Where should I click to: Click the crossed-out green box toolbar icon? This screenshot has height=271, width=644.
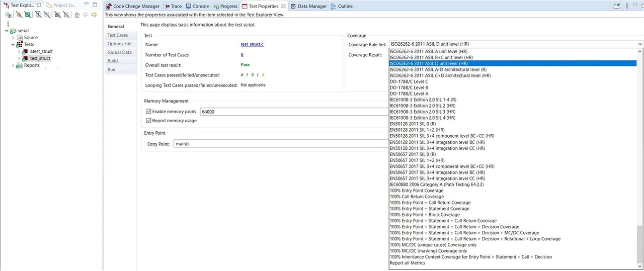pyautogui.click(x=28, y=15)
